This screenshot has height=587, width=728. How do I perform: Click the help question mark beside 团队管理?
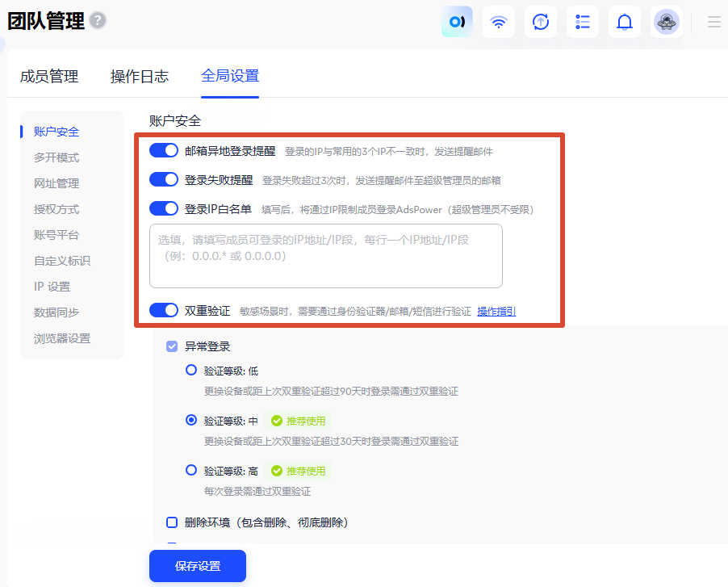tap(98, 21)
